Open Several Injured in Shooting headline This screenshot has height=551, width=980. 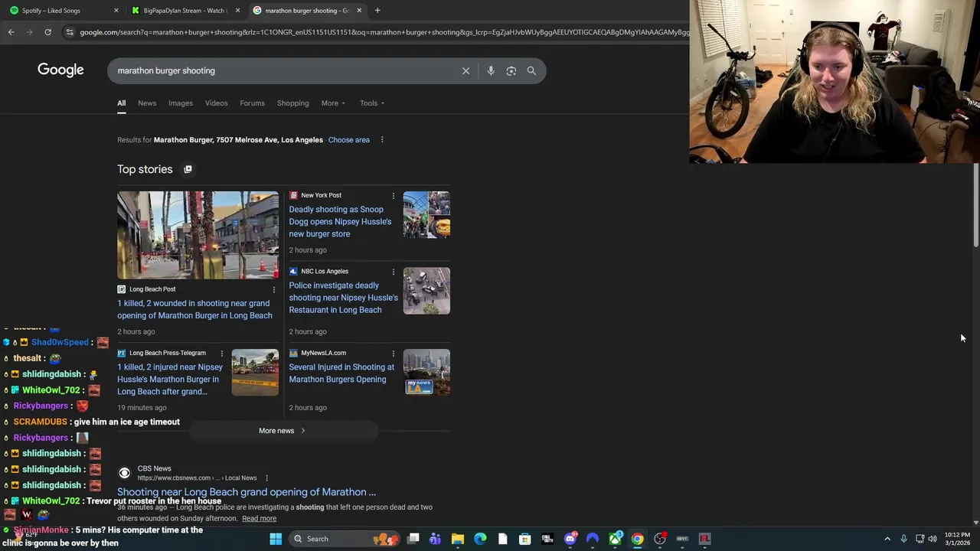click(341, 373)
